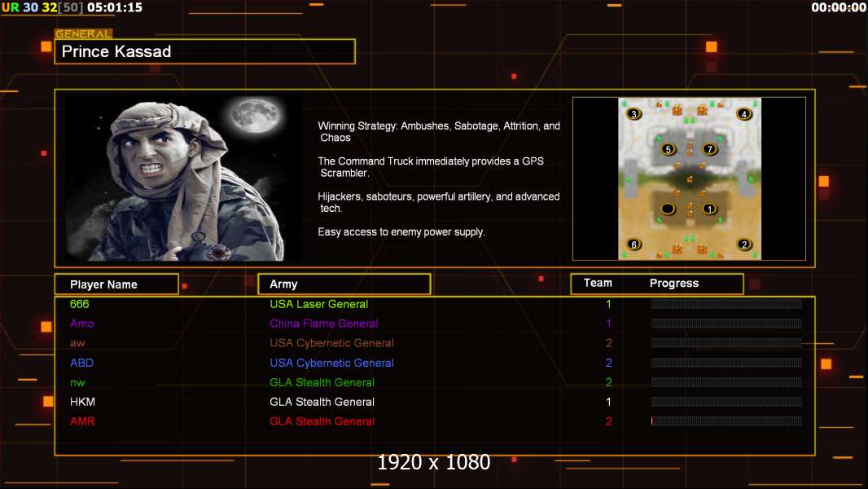Viewport: 868px width, 489px height.
Task: Select start position 2 marker on minimap
Action: tap(743, 244)
